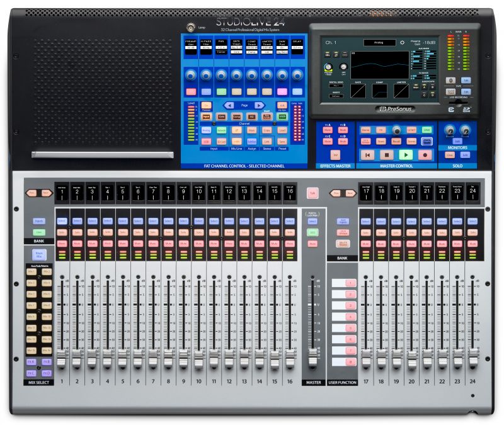Open the Gate tab of Fat Channel

(x=222, y=116)
